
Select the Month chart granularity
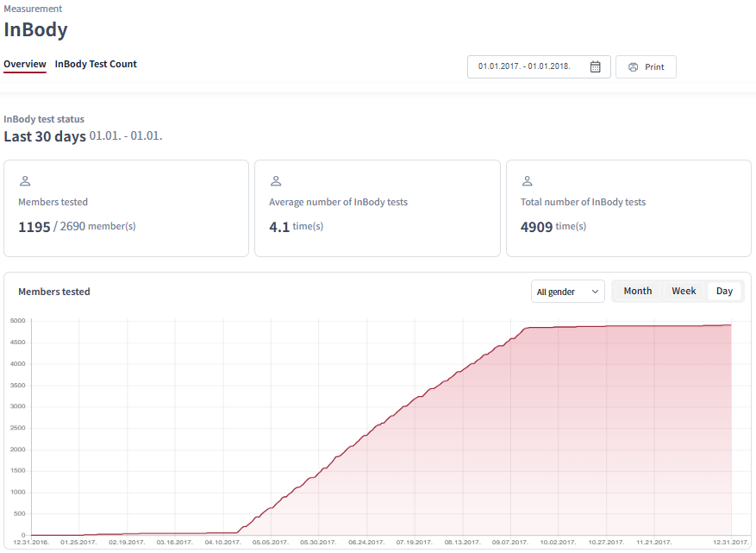[x=637, y=291]
